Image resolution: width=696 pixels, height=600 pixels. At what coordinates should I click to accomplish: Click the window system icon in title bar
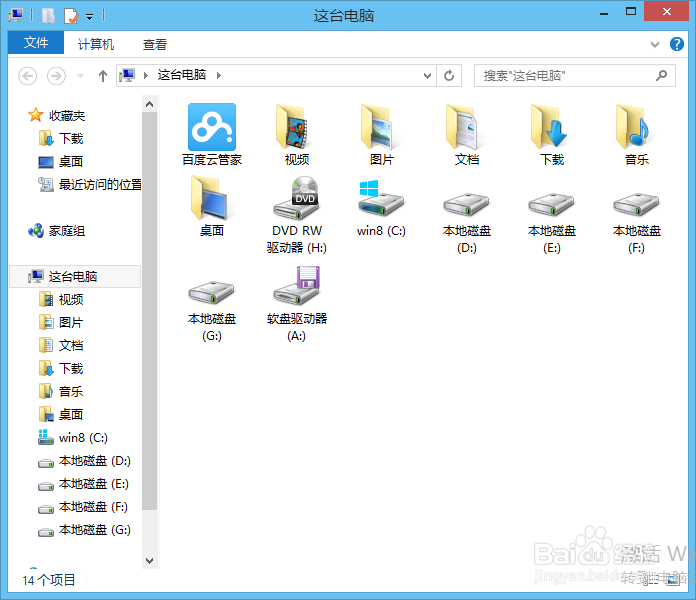click(x=16, y=16)
